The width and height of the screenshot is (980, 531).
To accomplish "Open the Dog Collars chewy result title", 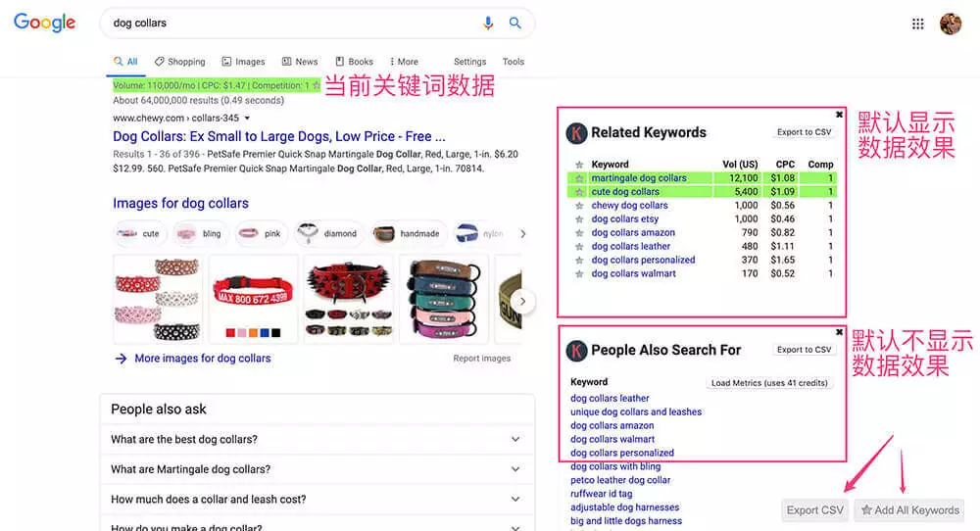I will click(x=278, y=136).
